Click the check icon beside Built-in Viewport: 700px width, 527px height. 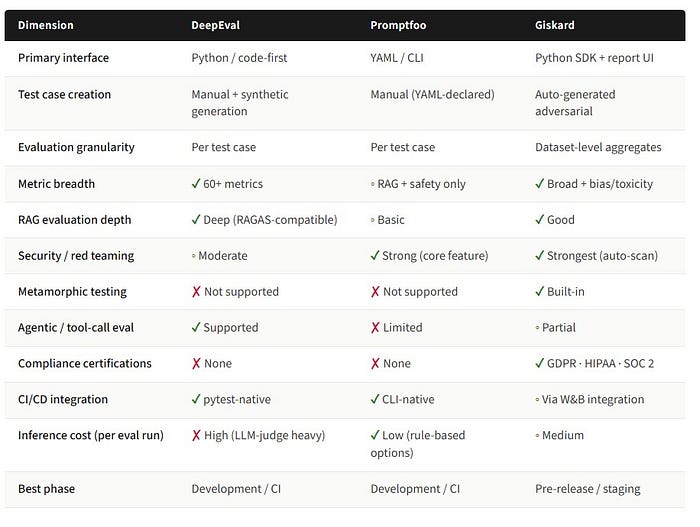click(x=540, y=291)
